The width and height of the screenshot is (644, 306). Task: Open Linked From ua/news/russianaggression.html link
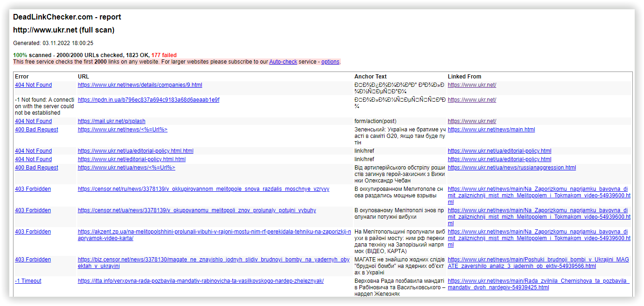pyautogui.click(x=512, y=168)
